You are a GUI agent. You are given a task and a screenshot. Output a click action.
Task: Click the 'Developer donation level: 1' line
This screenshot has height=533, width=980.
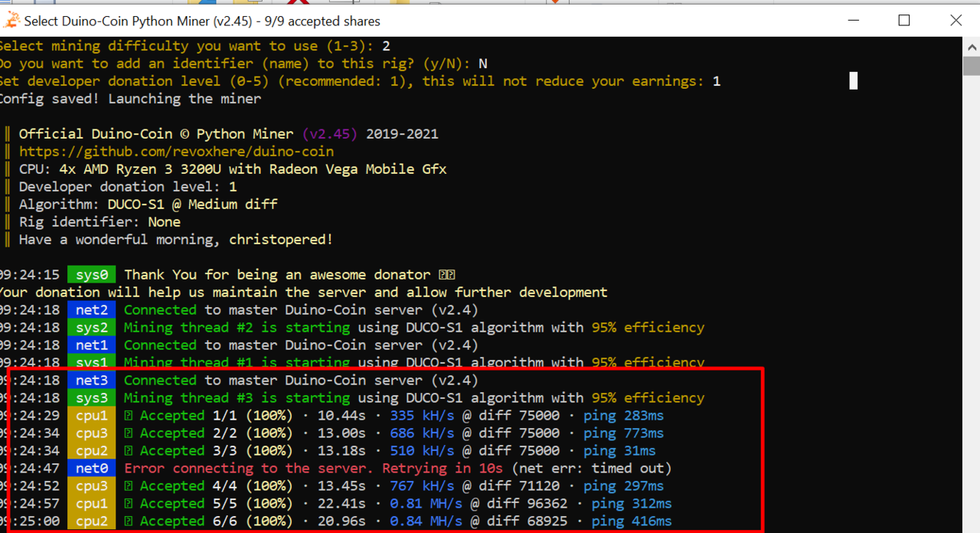click(x=128, y=187)
